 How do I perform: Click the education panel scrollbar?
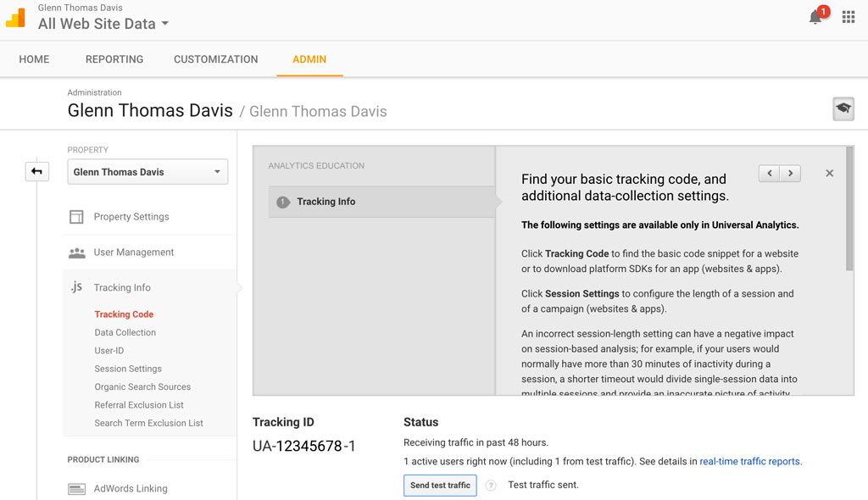pos(849,208)
